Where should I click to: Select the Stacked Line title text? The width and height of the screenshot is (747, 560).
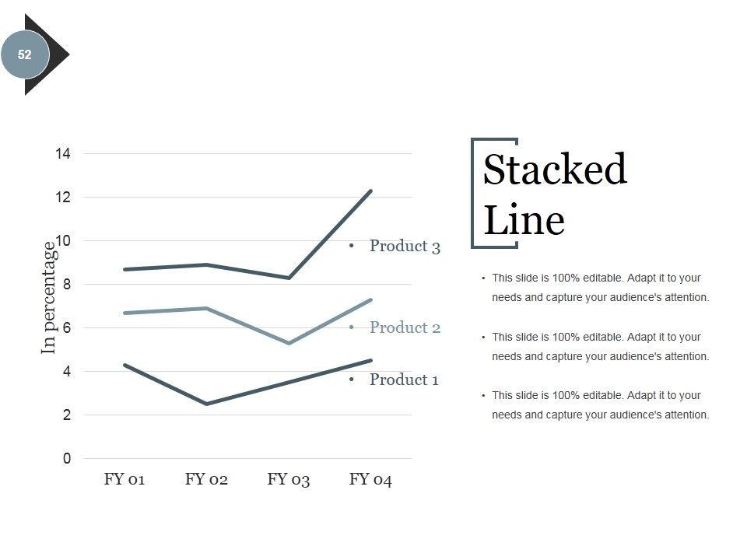(554, 194)
